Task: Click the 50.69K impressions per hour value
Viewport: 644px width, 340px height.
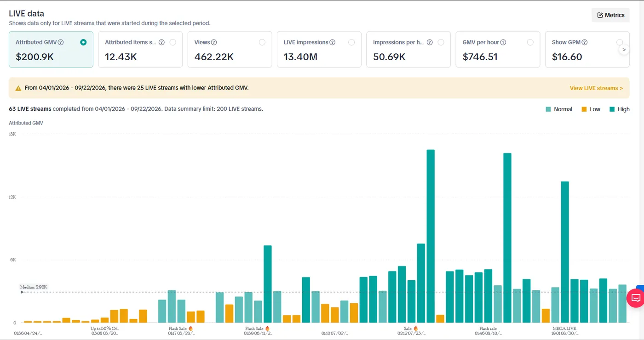Action: click(389, 57)
